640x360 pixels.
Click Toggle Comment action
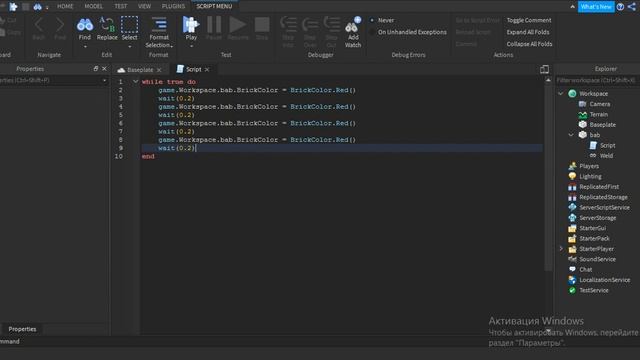(529, 20)
